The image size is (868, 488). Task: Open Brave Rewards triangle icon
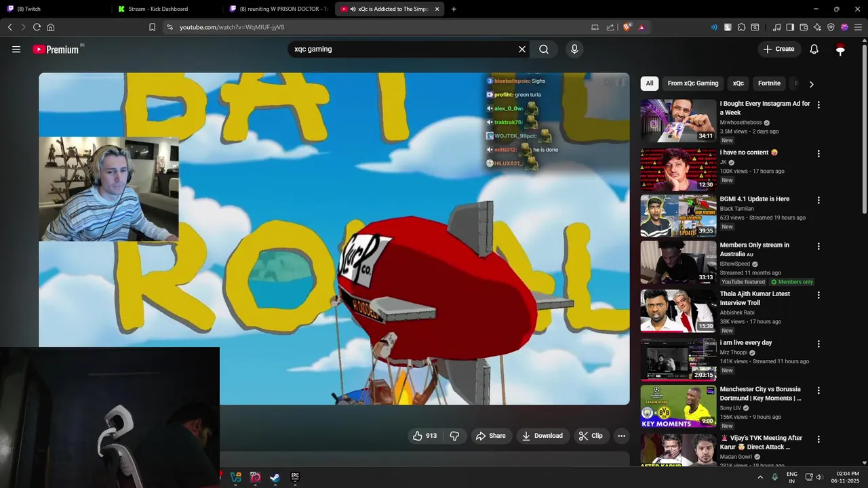(642, 27)
